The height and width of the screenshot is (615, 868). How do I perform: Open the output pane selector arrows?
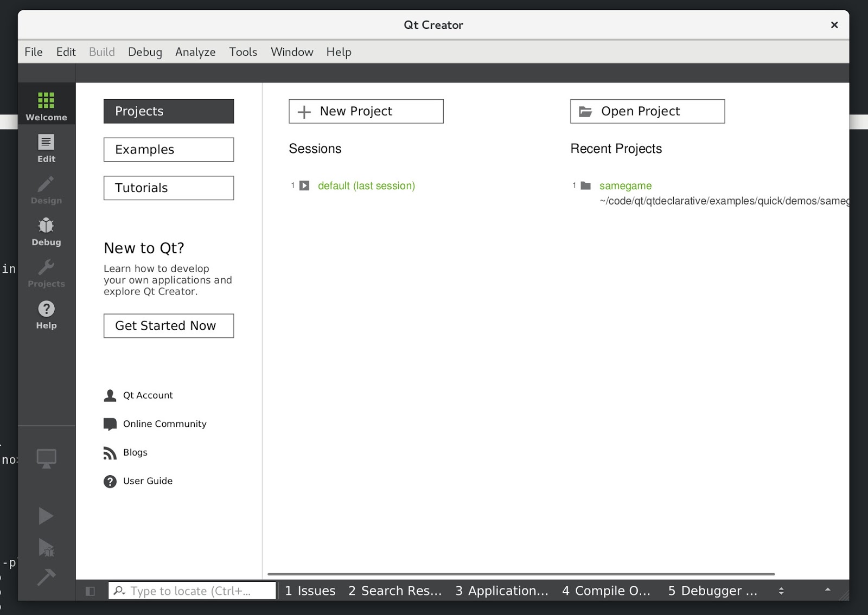781,591
